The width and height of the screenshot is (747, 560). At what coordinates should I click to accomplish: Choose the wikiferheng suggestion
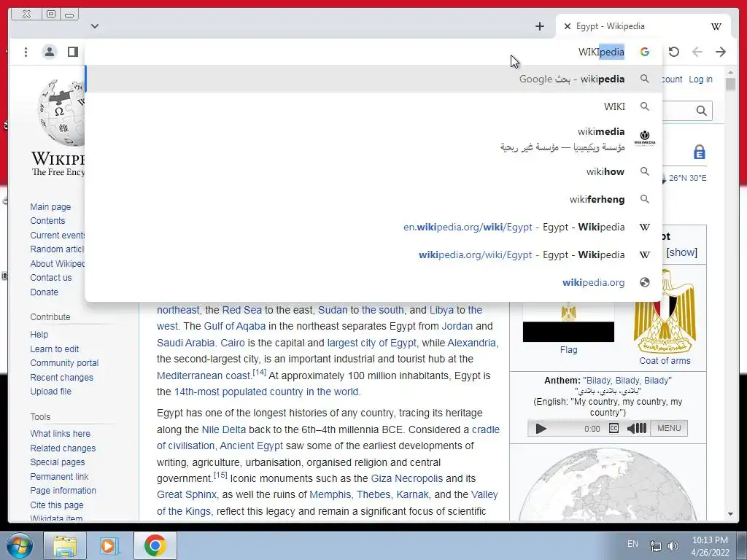point(373,199)
